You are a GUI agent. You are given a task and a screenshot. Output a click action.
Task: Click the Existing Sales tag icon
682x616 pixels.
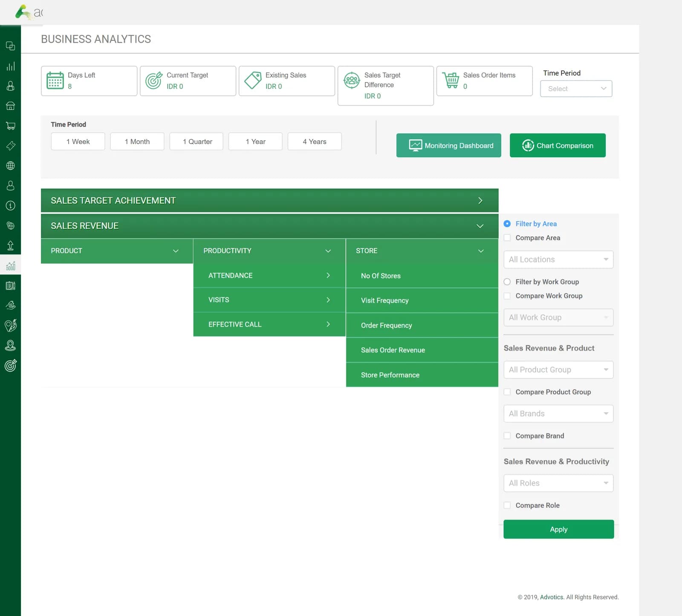point(253,80)
